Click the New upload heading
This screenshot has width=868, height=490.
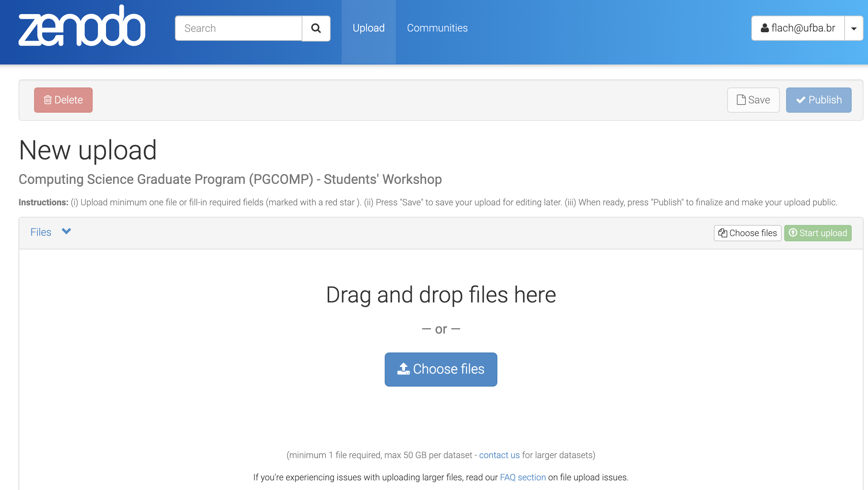pos(88,150)
